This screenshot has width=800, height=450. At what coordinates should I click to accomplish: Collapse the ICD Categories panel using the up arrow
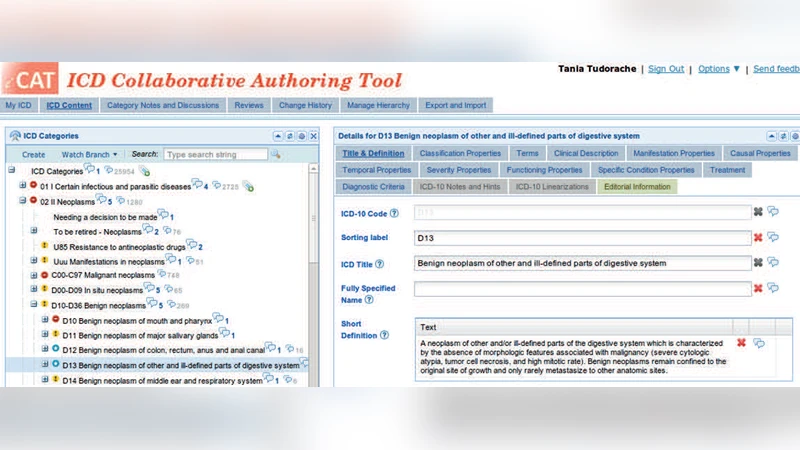pyautogui.click(x=277, y=136)
